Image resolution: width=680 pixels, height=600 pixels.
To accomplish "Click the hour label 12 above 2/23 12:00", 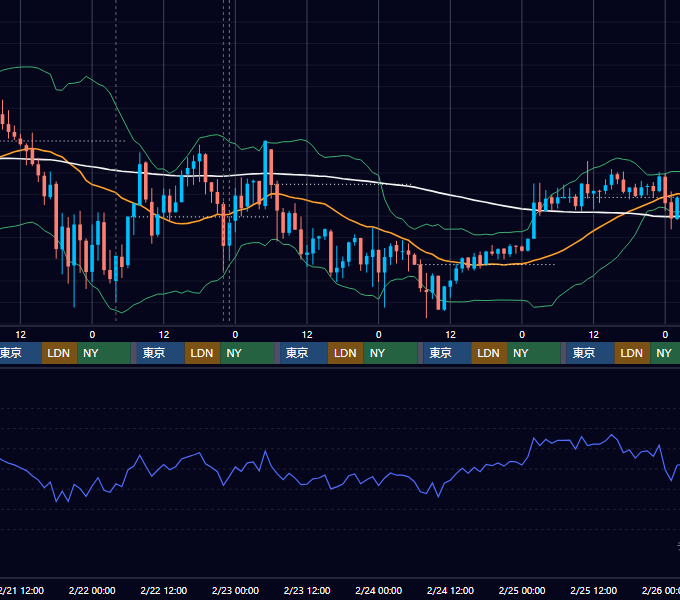I will click(307, 335).
